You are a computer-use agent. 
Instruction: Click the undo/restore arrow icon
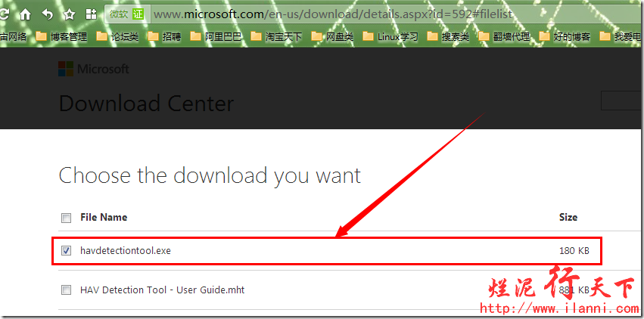[x=48, y=15]
